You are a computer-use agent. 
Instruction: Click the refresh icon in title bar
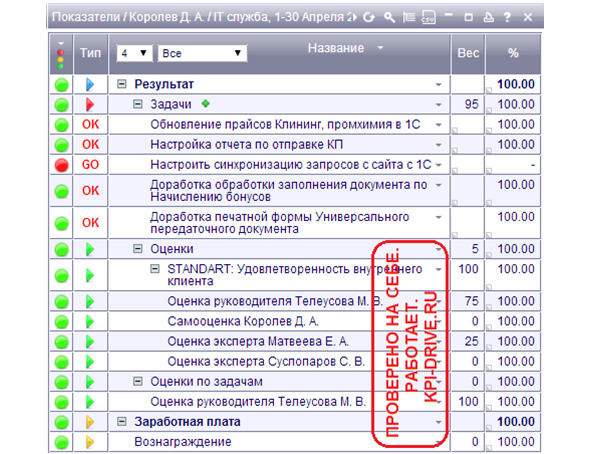(369, 17)
